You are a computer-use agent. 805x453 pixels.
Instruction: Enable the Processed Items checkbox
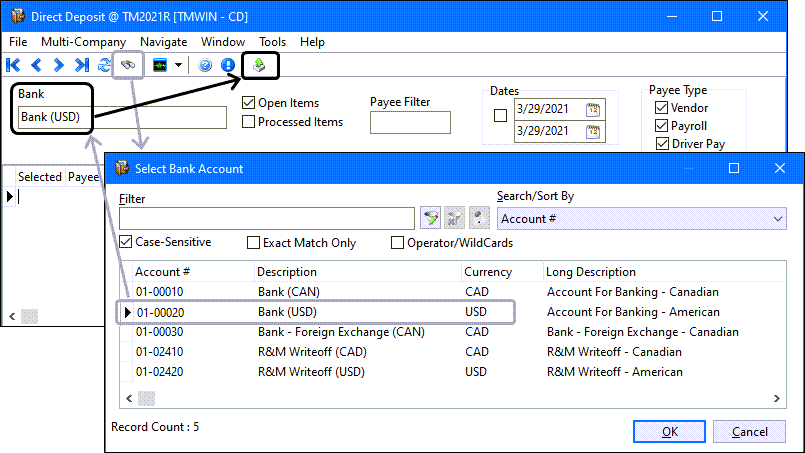click(249, 122)
